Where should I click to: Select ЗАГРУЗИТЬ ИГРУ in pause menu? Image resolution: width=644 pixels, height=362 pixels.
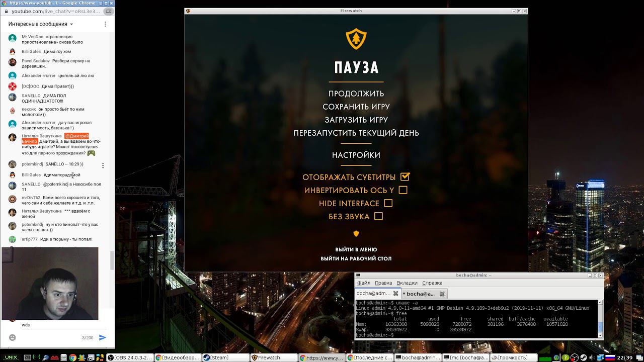coord(356,120)
